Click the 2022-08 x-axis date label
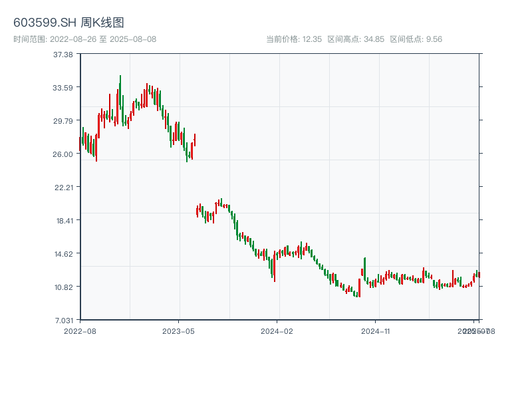Screen dimensions: 532x399 point(80,331)
